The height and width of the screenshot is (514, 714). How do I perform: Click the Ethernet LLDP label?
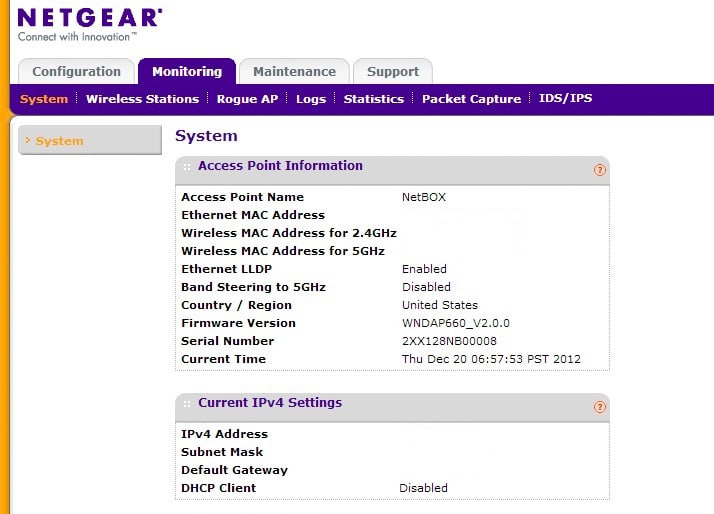click(226, 269)
